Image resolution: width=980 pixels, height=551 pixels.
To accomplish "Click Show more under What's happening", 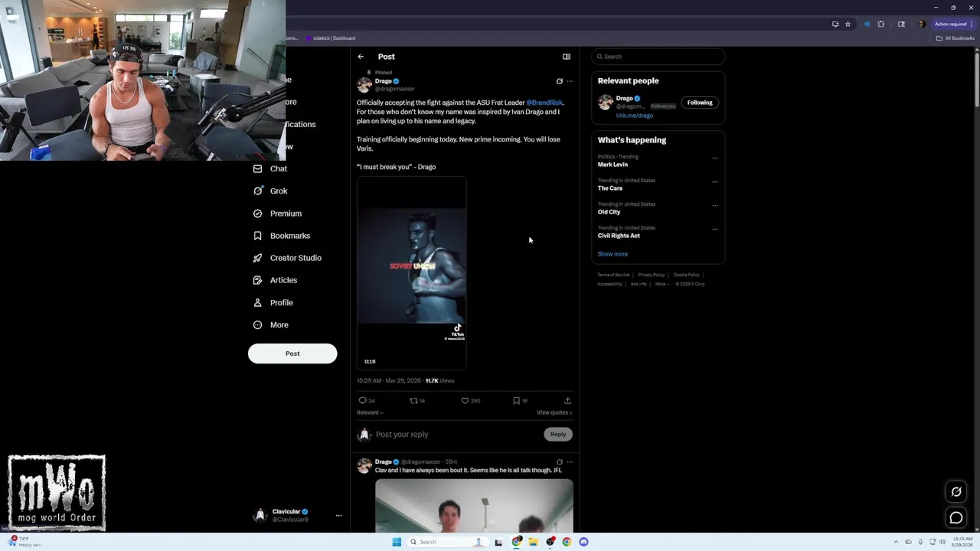I will pyautogui.click(x=612, y=254).
